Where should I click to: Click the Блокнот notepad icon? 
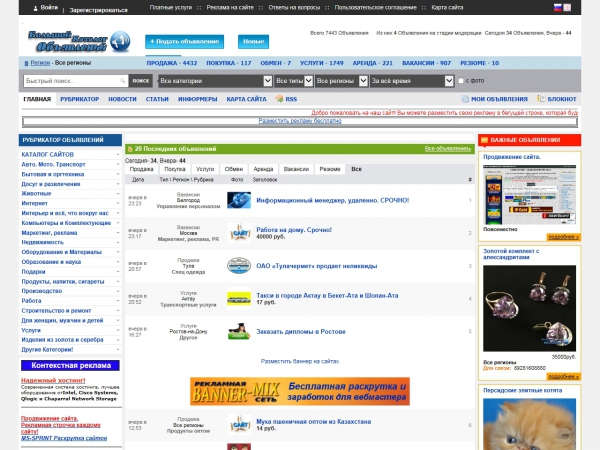point(541,99)
